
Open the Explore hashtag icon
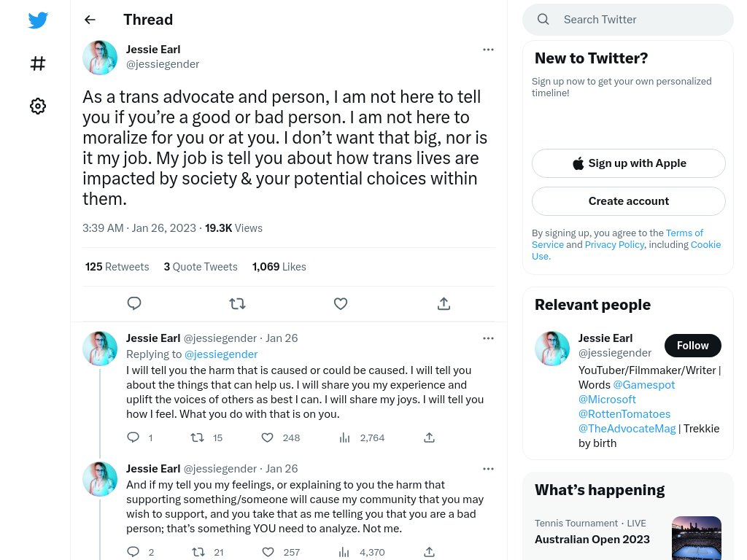point(38,63)
